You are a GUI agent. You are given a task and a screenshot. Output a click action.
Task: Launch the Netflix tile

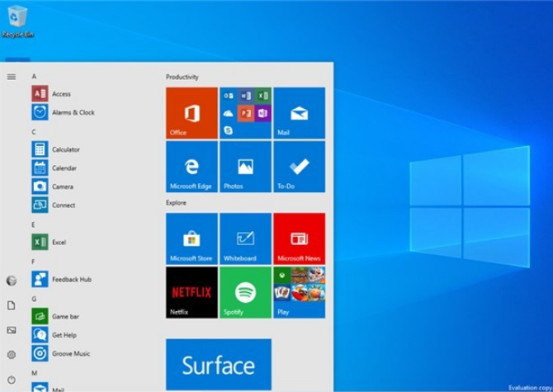191,293
